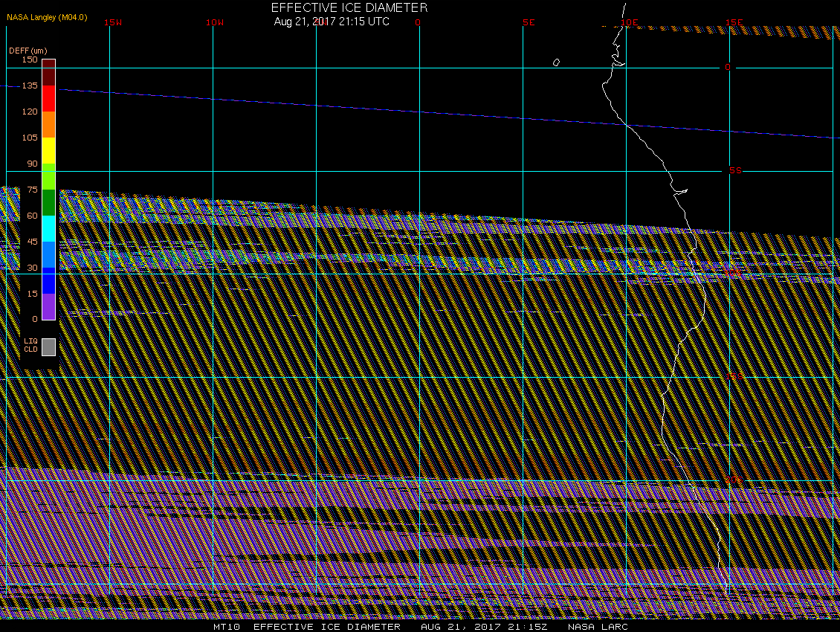The width and height of the screenshot is (840, 632).
Task: Pick the dark green 60-75 legend swatch
Action: (49, 203)
